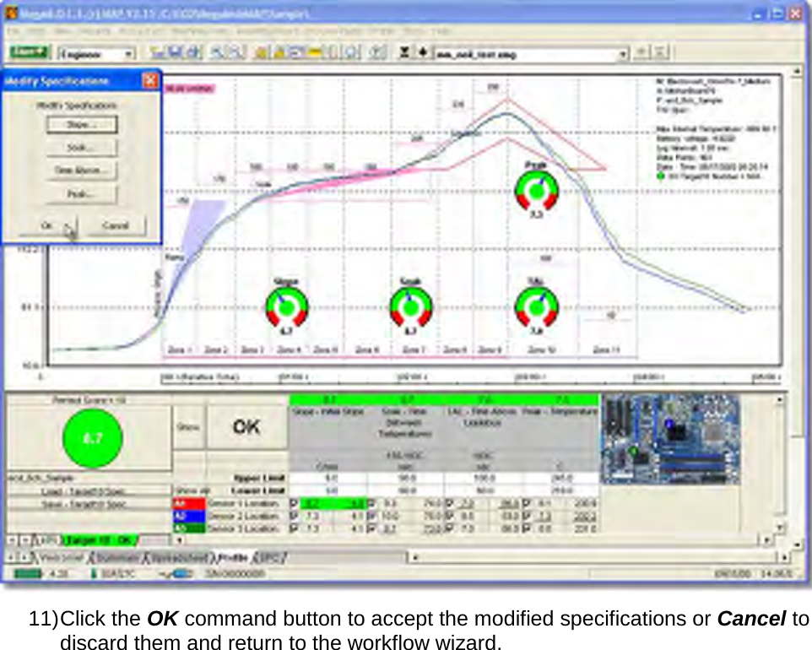Toggle Sensor 1 Location TAL checkbox
This screenshot has width=812, height=650.
pos(449,503)
